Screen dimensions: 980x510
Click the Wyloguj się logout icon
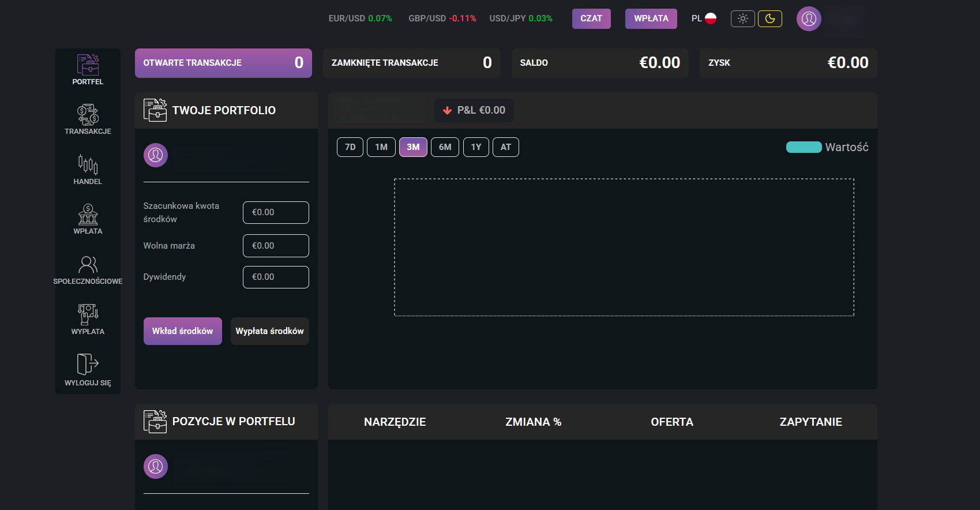tap(88, 365)
